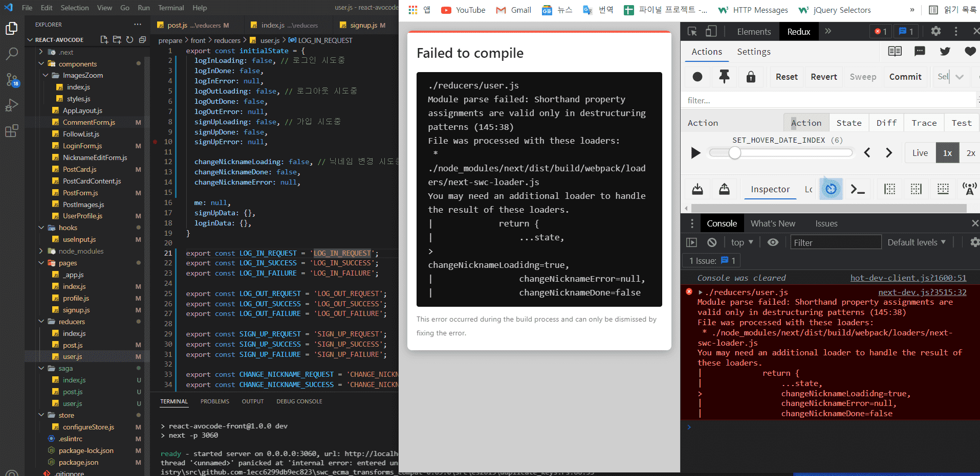The image size is (980, 476).
Task: Toggle console live expression eye icon
Action: coord(773,242)
